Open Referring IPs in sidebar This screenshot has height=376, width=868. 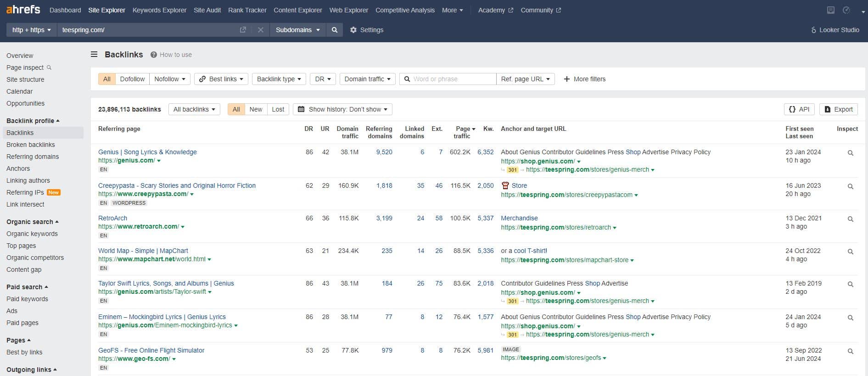25,192
